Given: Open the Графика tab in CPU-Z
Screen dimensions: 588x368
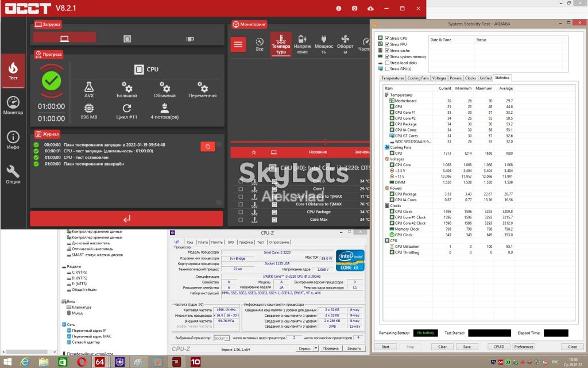Looking at the screenshot, I should 246,242.
